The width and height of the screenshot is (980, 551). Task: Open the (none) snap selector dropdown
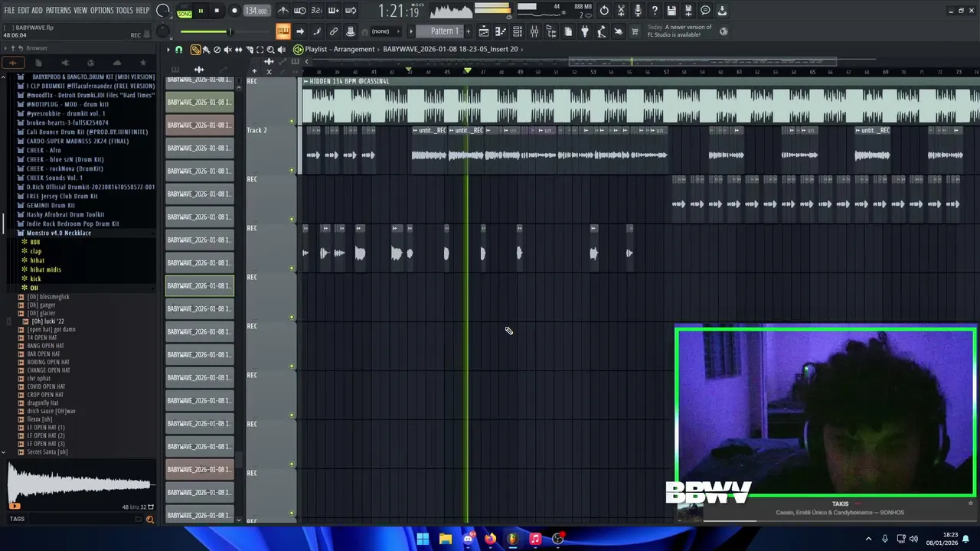[386, 31]
